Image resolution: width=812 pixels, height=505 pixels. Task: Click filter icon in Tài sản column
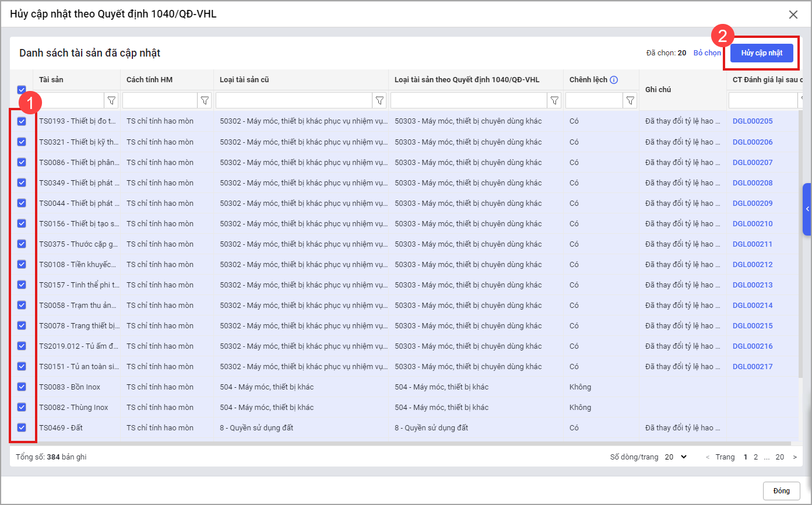point(111,101)
